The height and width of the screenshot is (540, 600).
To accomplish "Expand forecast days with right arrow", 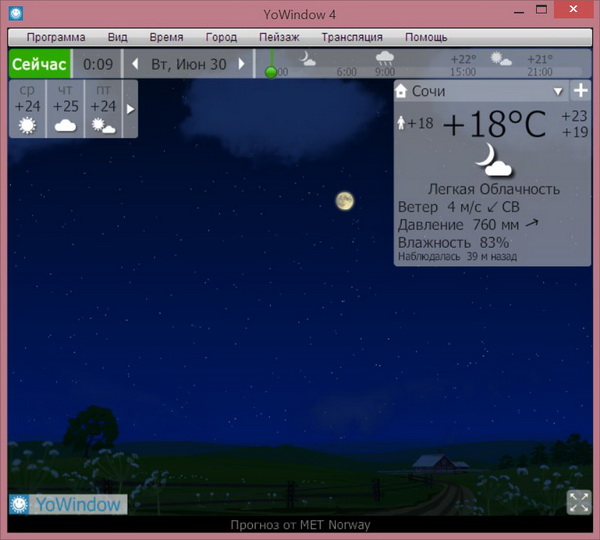I will pyautogui.click(x=130, y=110).
